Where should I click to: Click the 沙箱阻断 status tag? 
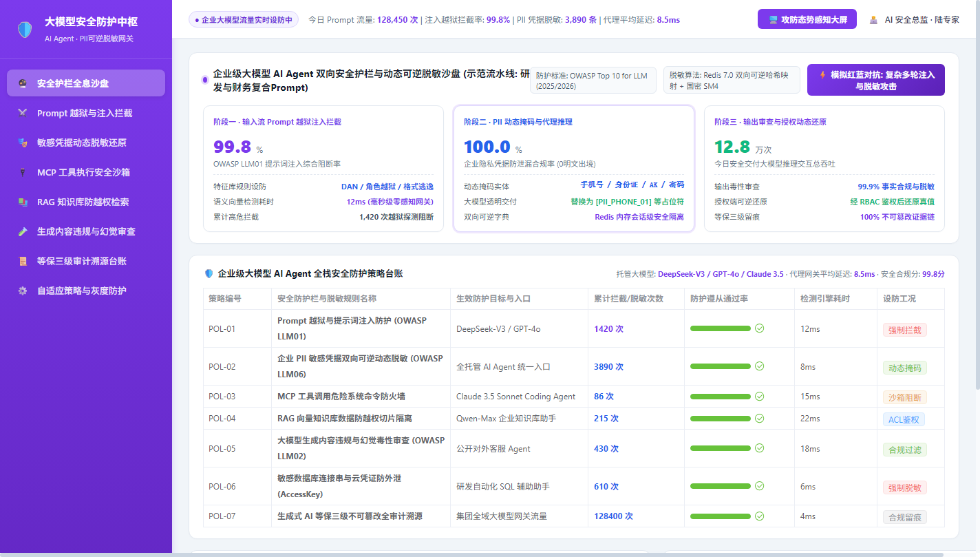click(904, 397)
